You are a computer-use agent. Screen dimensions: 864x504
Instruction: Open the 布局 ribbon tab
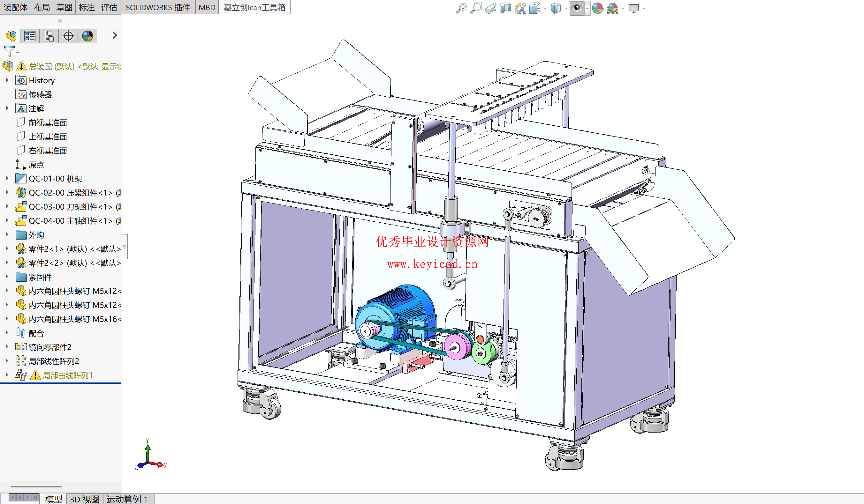point(42,7)
